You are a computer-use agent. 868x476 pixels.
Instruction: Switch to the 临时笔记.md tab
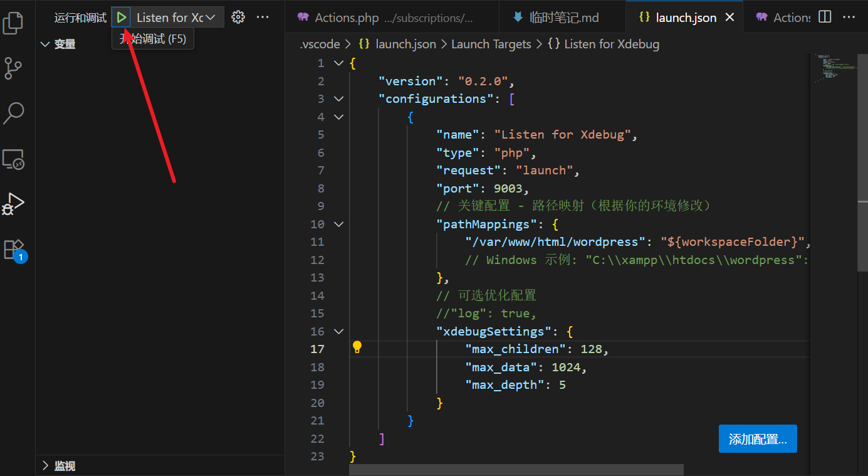click(563, 18)
